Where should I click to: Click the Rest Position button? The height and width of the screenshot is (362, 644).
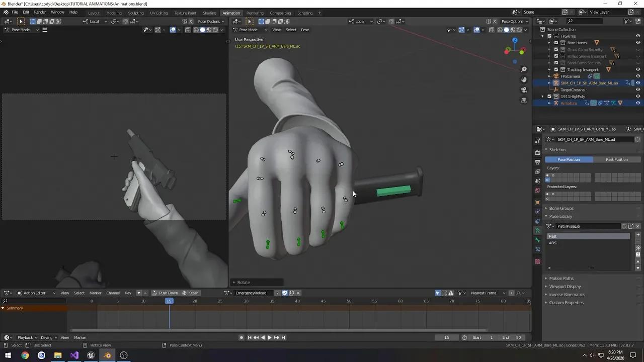pyautogui.click(x=617, y=159)
